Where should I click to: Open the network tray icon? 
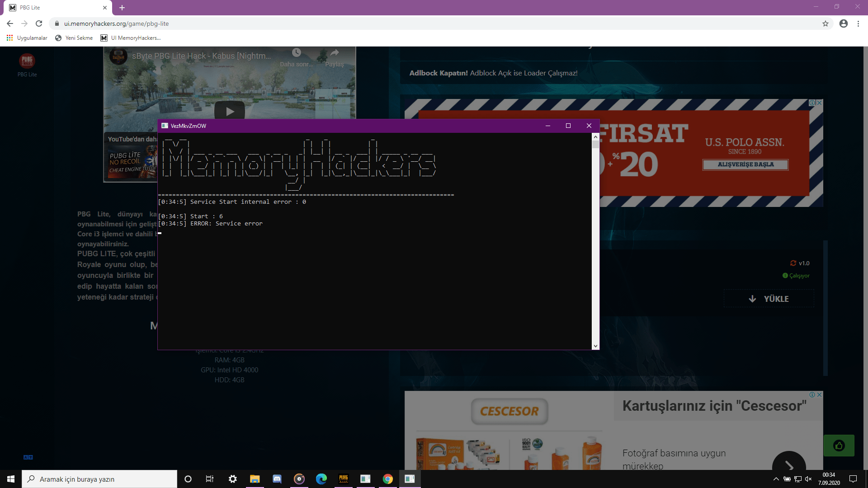[797, 479]
